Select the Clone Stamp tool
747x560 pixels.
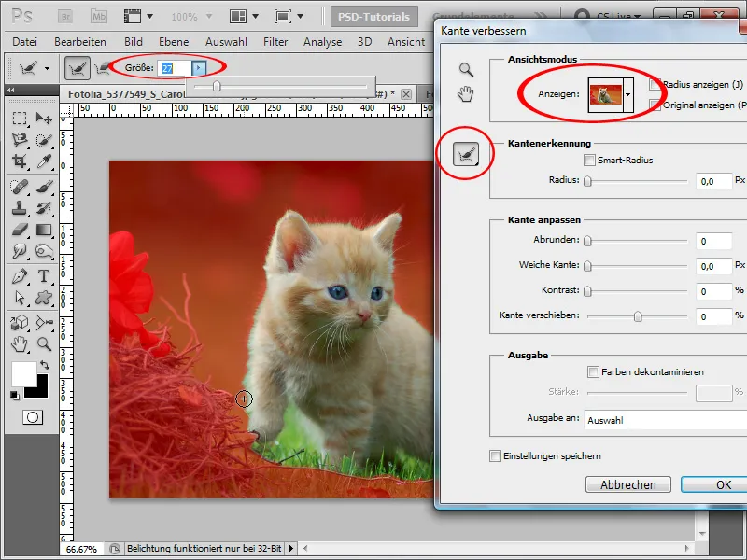click(19, 208)
